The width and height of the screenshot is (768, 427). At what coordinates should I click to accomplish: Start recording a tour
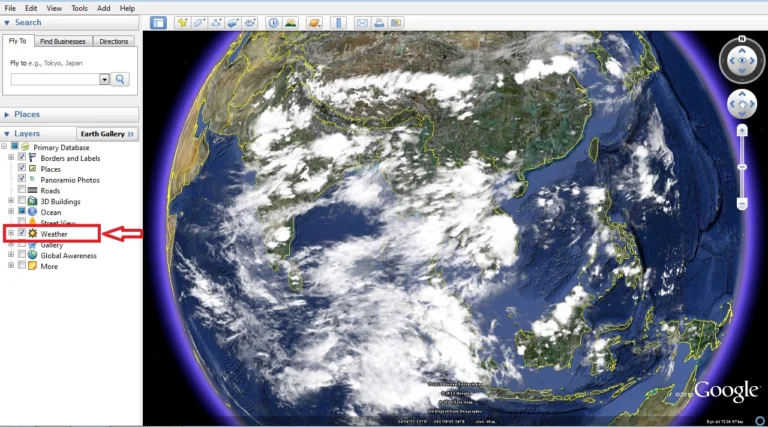click(x=250, y=23)
